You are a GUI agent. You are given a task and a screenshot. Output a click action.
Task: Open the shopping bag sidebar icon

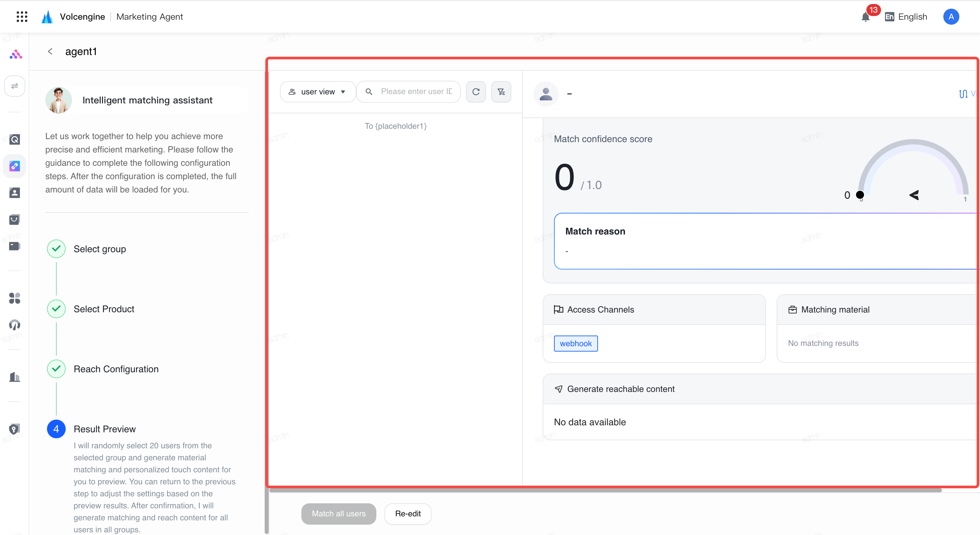click(14, 219)
